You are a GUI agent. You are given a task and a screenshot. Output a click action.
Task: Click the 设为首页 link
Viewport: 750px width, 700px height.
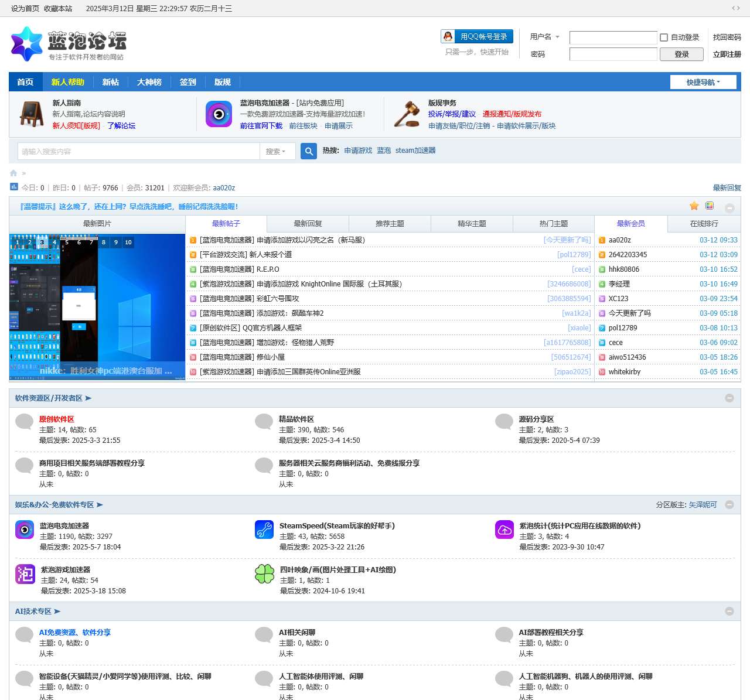click(x=25, y=8)
